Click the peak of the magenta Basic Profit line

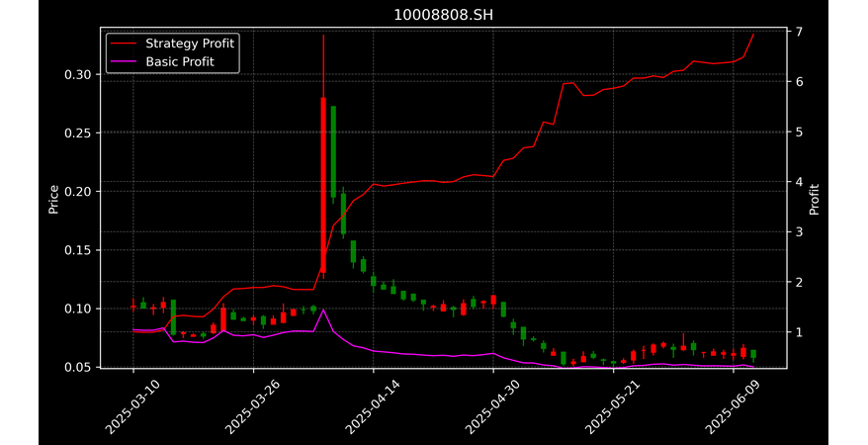[x=323, y=310]
